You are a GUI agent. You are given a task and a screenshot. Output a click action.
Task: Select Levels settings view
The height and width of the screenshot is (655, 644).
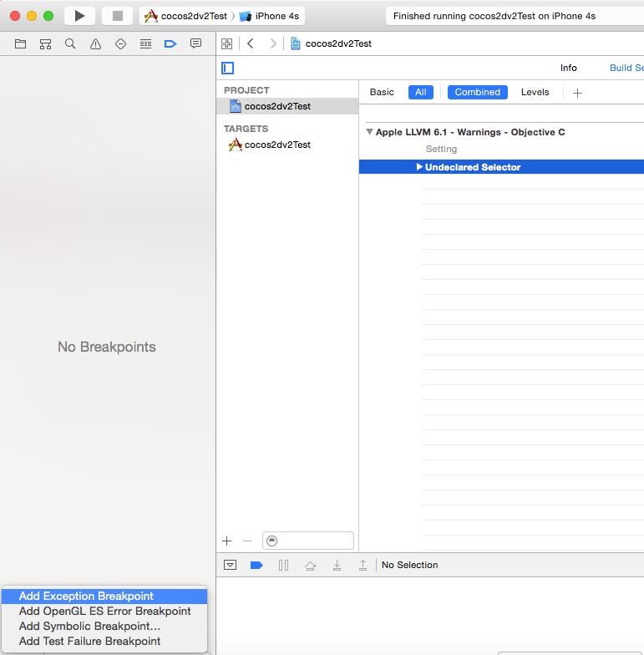pos(535,92)
